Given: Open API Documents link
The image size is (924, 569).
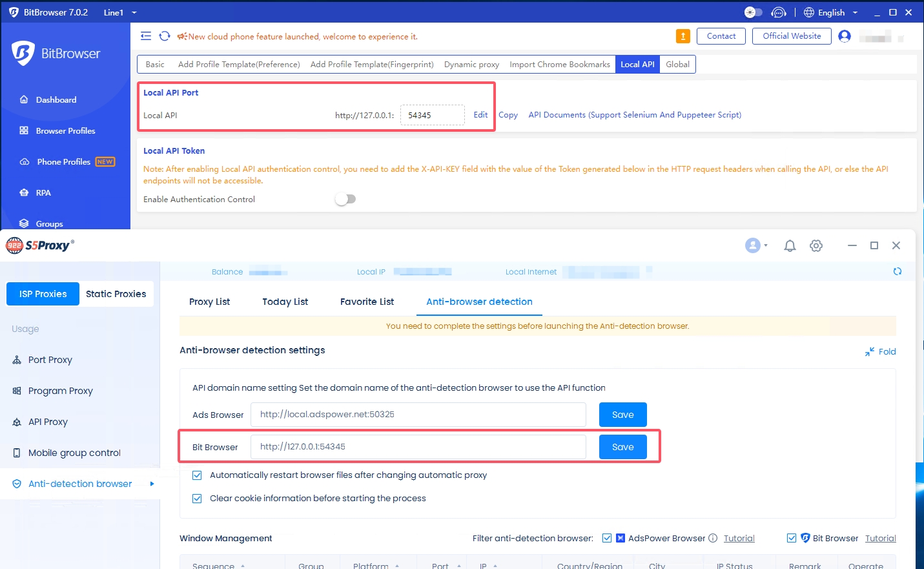Looking at the screenshot, I should click(634, 115).
